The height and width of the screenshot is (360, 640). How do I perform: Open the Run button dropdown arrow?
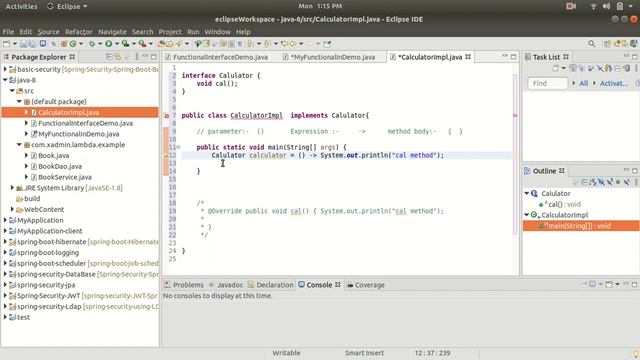tap(116, 44)
